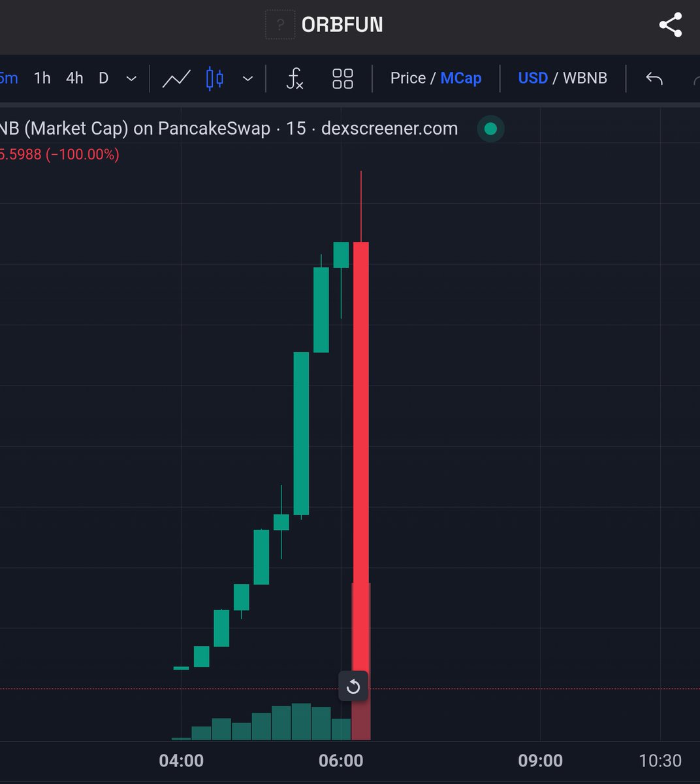700x784 pixels.
Task: Open the dexscreener.com link
Action: (390, 129)
